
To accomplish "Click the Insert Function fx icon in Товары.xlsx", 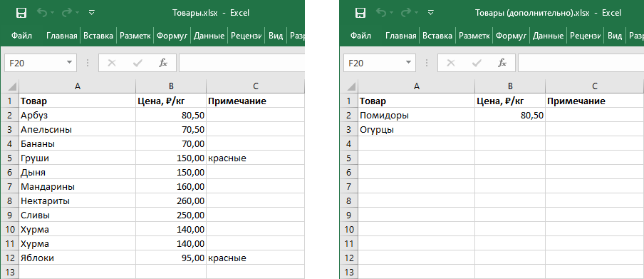I will pos(163,63).
